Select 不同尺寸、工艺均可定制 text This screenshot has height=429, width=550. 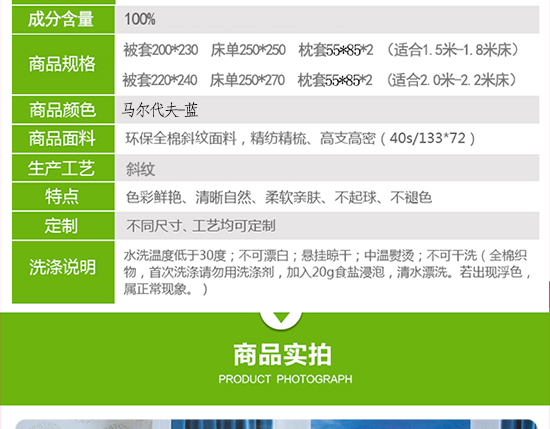pos(201,226)
